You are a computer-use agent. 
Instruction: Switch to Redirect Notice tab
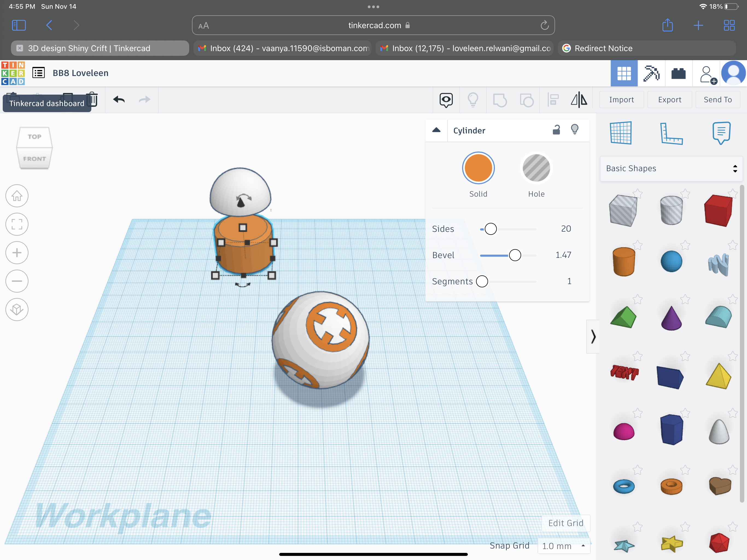pyautogui.click(x=647, y=48)
